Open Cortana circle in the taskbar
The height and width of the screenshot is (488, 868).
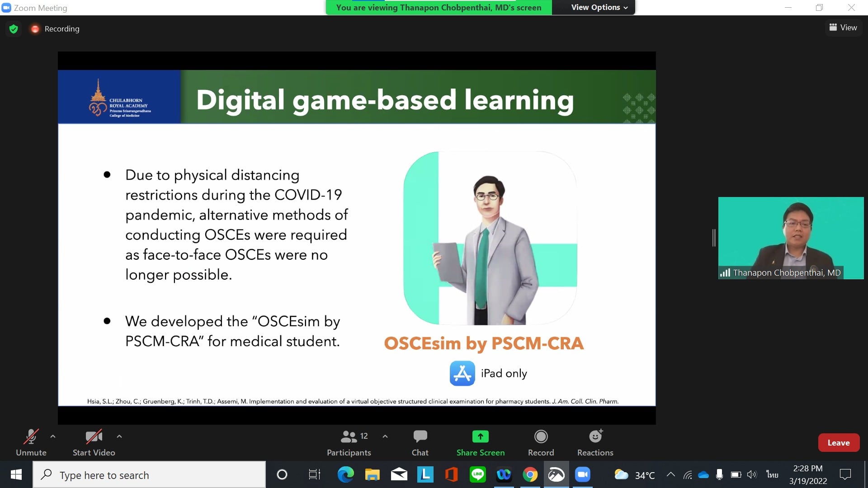(282, 475)
